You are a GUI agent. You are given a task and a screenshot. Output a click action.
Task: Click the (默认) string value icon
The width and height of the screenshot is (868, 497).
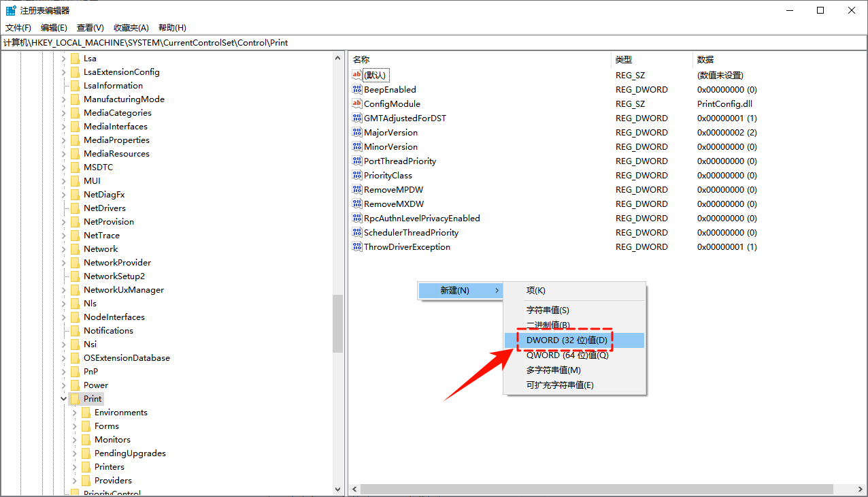356,75
